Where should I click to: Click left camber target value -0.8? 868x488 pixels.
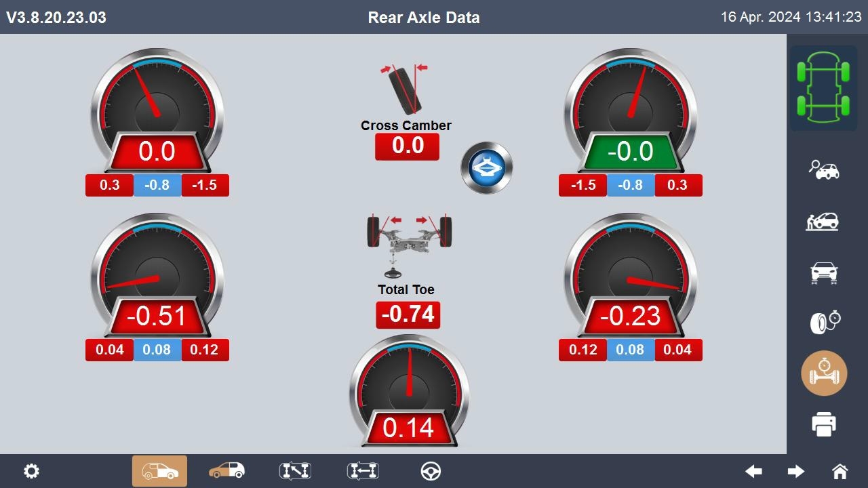tap(157, 185)
